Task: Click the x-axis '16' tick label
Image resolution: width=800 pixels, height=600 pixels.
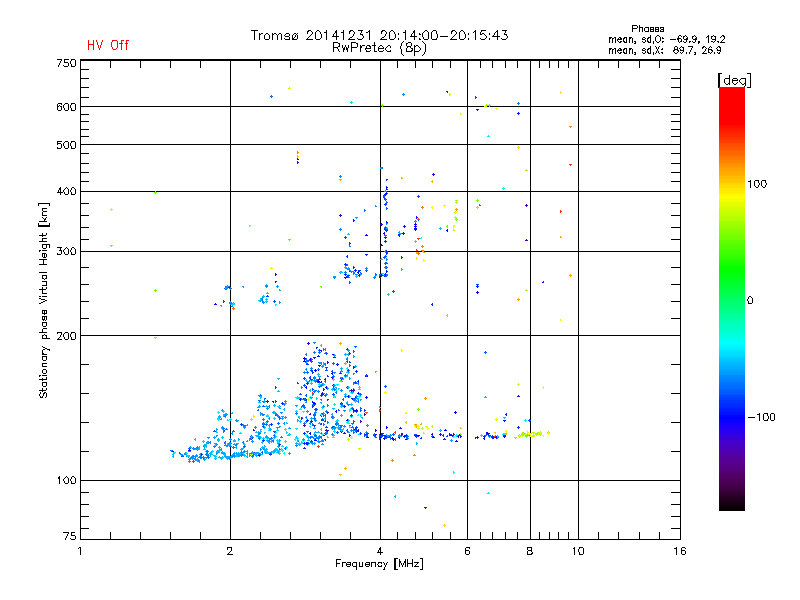Action: coord(680,551)
